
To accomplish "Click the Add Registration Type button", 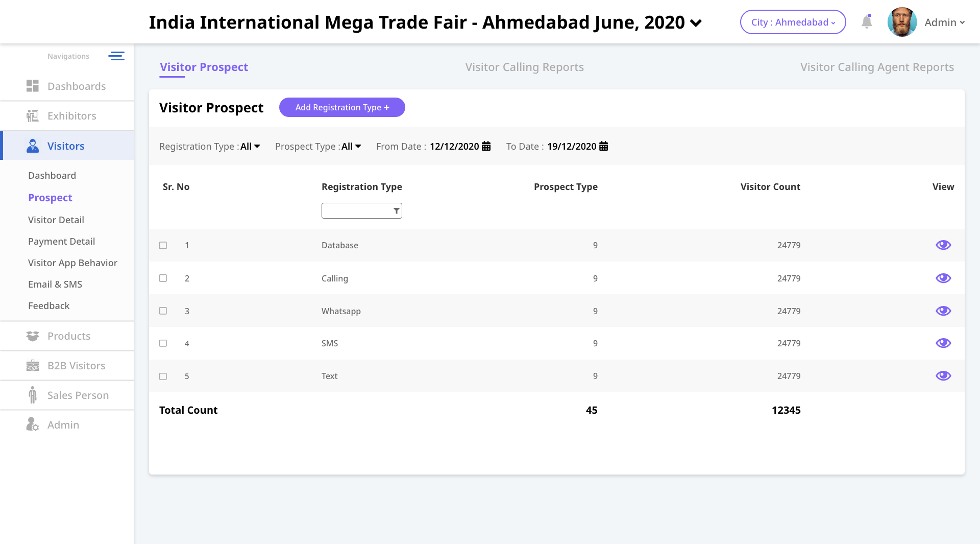I will pyautogui.click(x=342, y=107).
